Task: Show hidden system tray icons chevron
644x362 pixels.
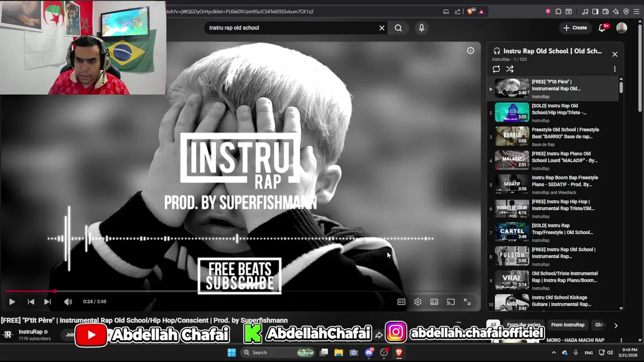Action: click(x=554, y=353)
